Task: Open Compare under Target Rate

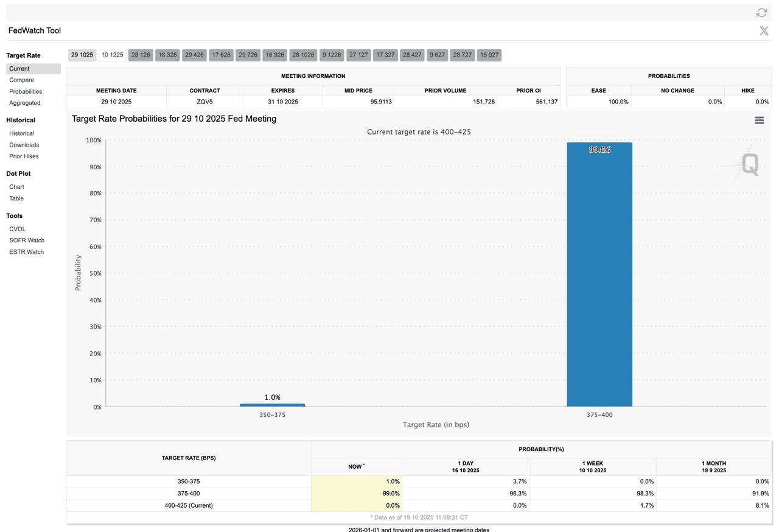Action: (x=21, y=80)
